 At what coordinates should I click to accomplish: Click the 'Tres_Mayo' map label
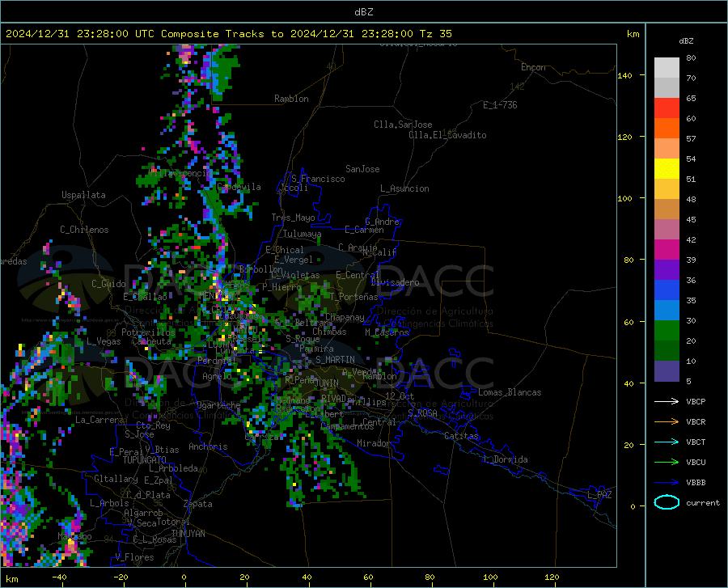(293, 218)
